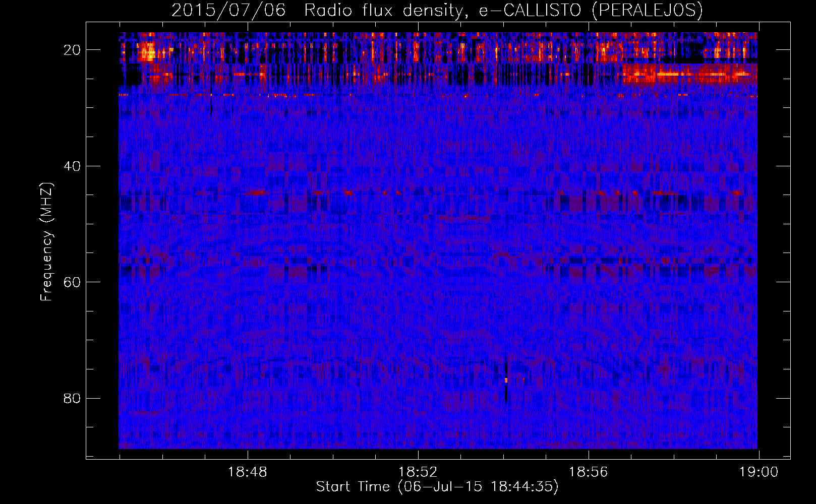The height and width of the screenshot is (504, 816).
Task: Click the 18:48 time tick label
Action: pyautogui.click(x=248, y=472)
